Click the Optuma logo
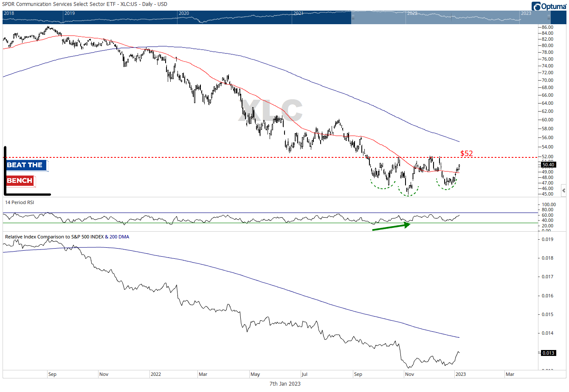Image resolution: width=569 pixels, height=392 pixels. tap(549, 6)
